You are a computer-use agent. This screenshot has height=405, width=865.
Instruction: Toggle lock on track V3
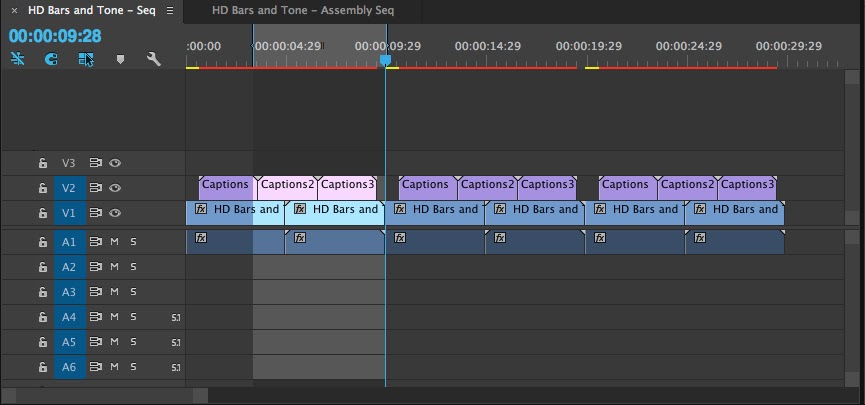coord(42,163)
